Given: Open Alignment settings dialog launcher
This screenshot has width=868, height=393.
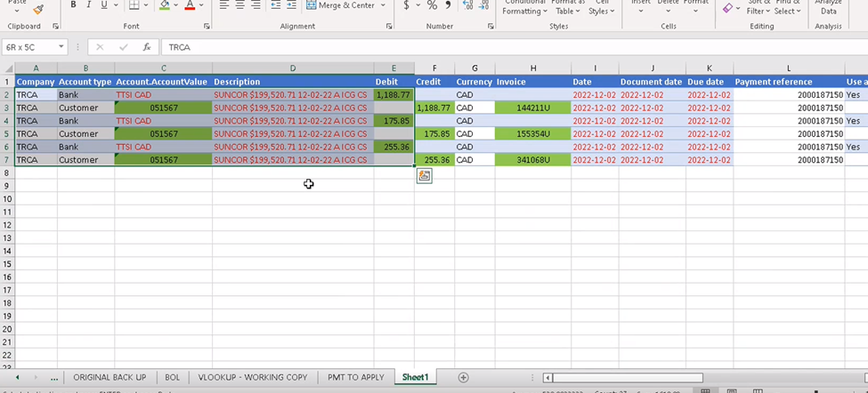Looking at the screenshot, I should pyautogui.click(x=389, y=26).
